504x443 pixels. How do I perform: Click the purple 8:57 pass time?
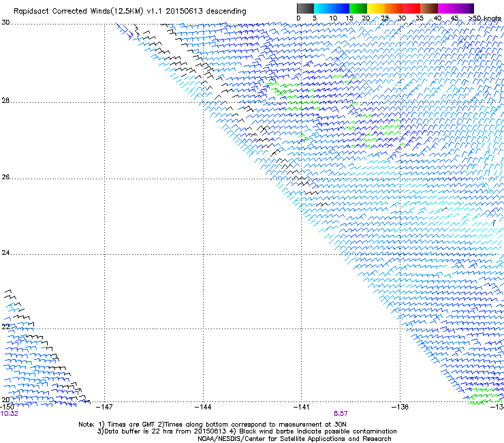(341, 414)
